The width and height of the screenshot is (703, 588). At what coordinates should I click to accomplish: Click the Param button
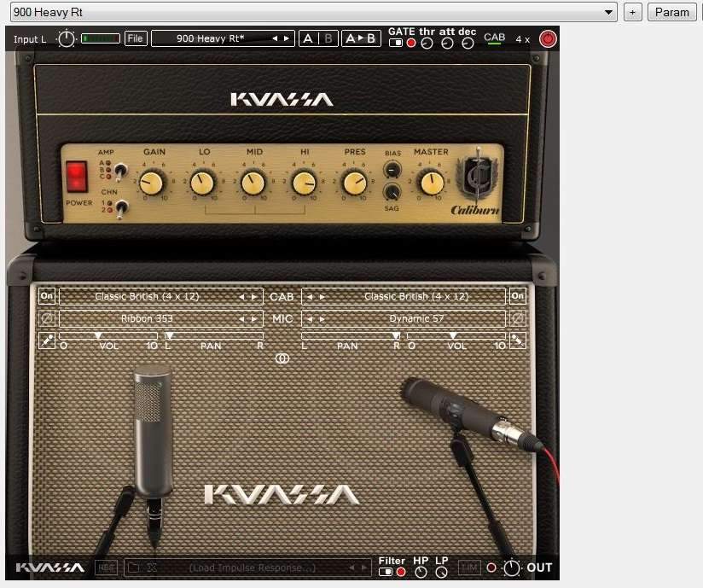tap(672, 13)
